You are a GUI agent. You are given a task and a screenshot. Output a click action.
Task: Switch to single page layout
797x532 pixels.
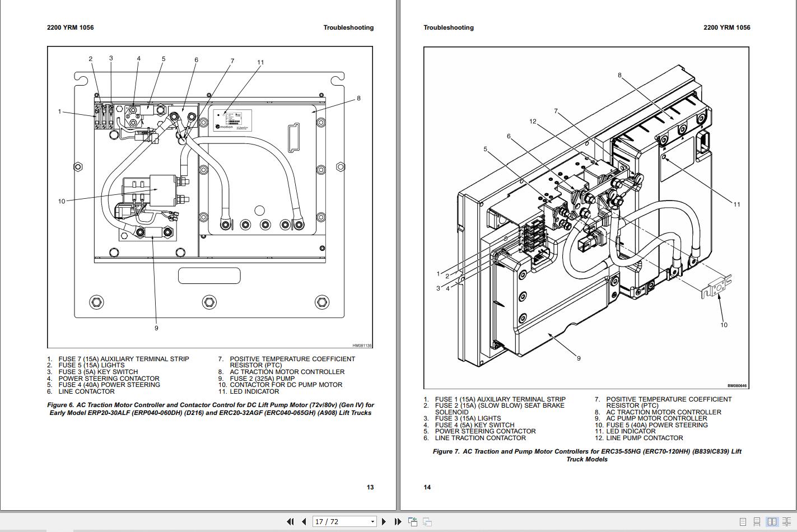[743, 521]
